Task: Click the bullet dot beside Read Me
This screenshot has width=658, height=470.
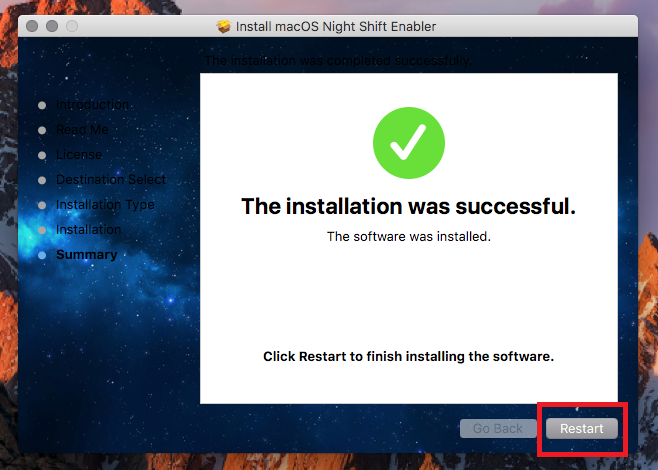Action: [42, 131]
